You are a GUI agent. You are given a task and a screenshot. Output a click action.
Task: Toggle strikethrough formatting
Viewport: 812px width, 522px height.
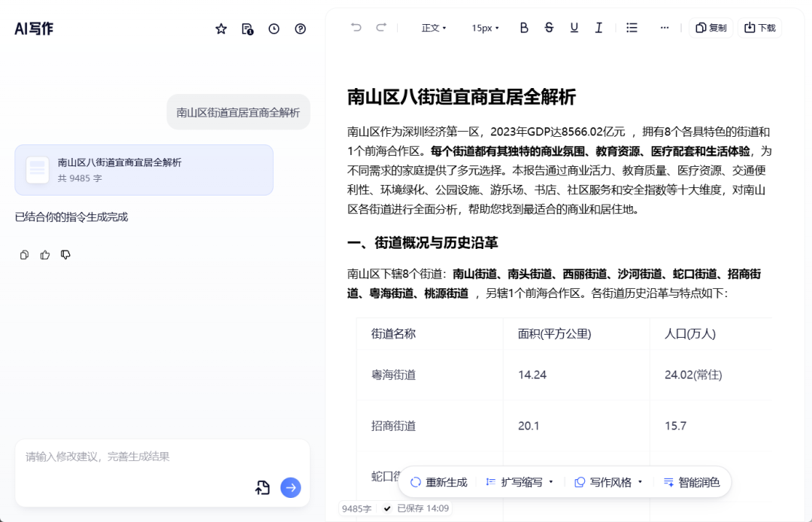(x=549, y=28)
